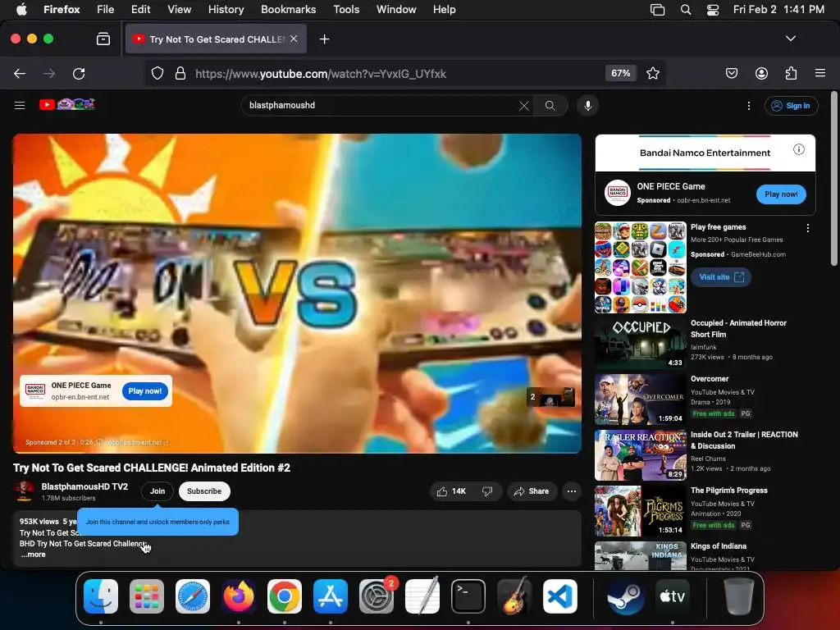The width and height of the screenshot is (840, 630).
Task: Open the tracking protection shield icon
Action: pyautogui.click(x=157, y=73)
